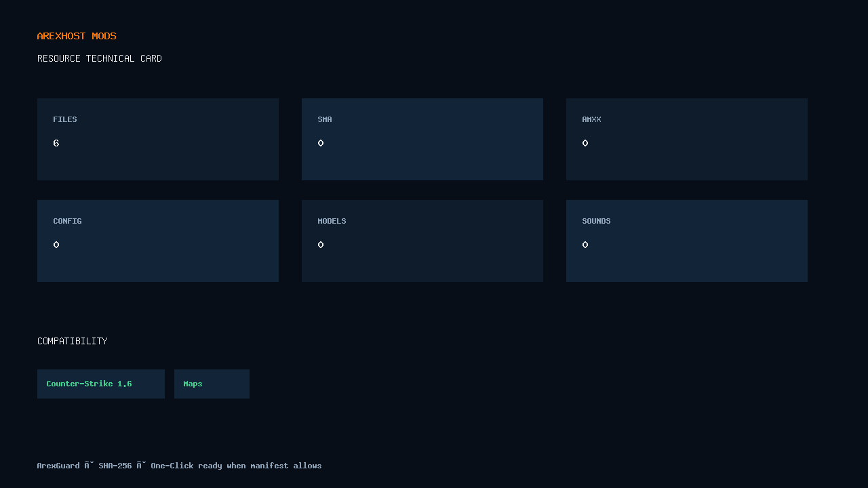Click the SMA count value

321,143
